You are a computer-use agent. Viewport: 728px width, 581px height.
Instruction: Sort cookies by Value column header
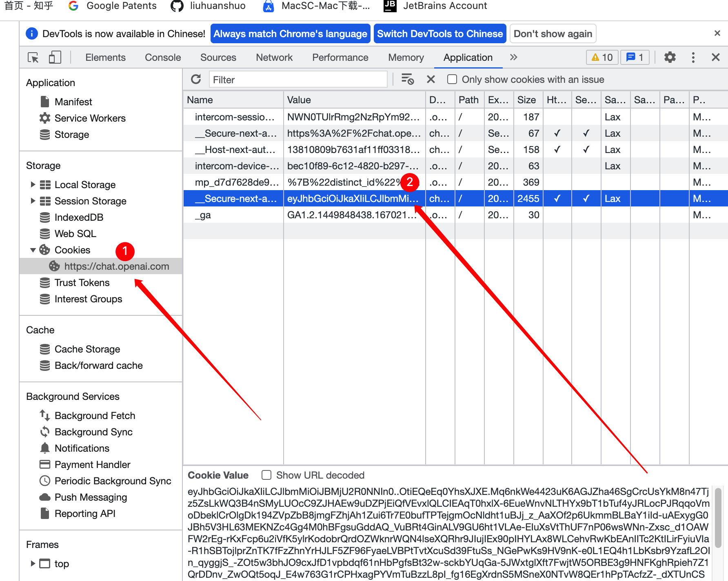coord(354,100)
